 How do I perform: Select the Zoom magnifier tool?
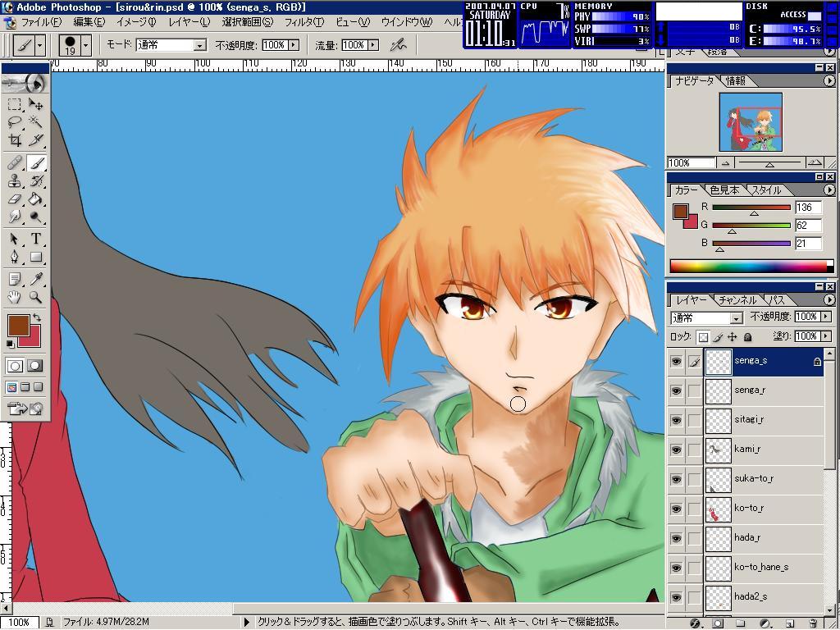click(x=35, y=297)
